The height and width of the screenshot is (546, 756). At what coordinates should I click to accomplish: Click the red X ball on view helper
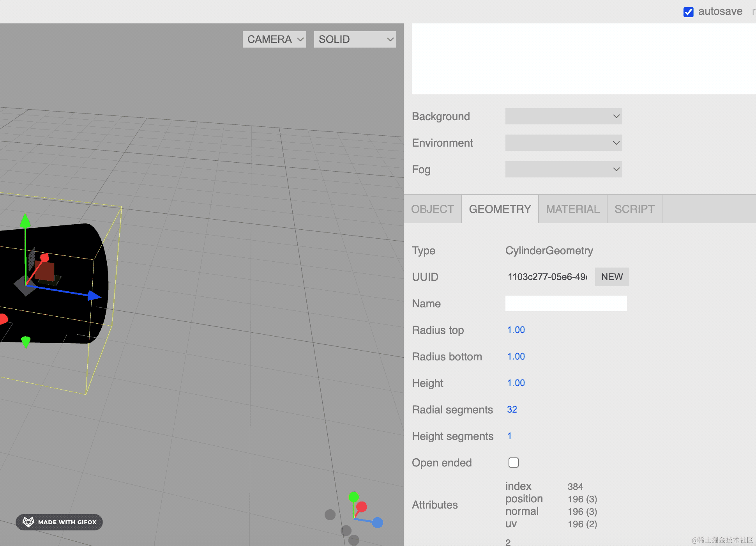[x=362, y=507]
